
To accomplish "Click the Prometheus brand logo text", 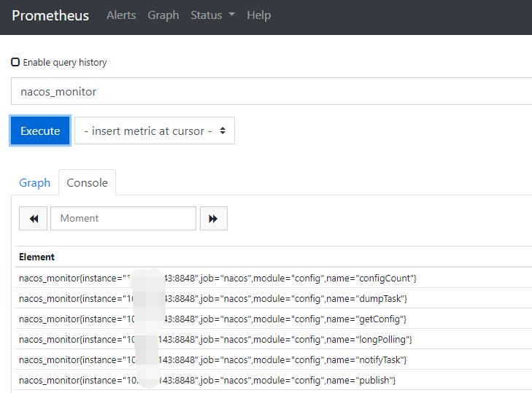I will pos(50,15).
